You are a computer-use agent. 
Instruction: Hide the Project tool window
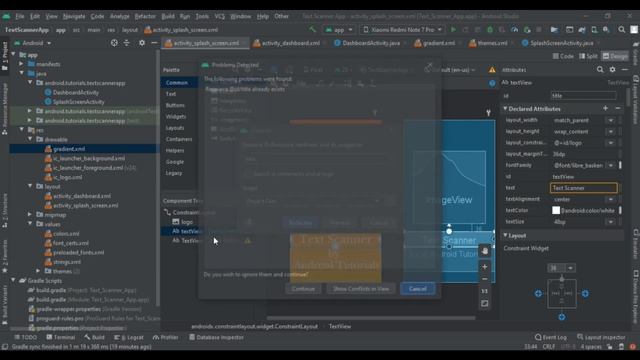pyautogui.click(x=154, y=43)
